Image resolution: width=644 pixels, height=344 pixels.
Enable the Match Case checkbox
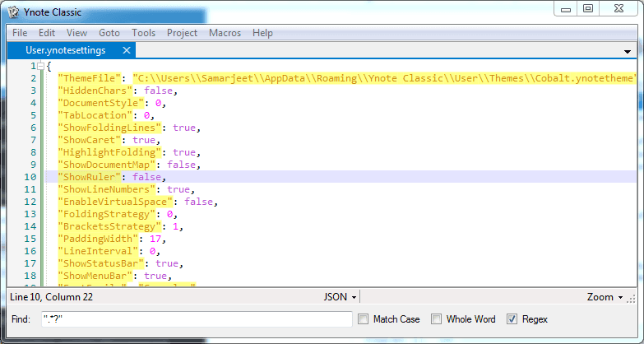point(363,319)
